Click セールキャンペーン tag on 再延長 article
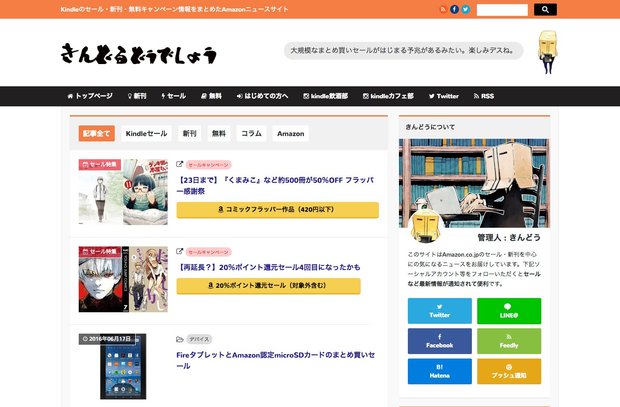Viewport: 620px width, 407px height. click(208, 252)
